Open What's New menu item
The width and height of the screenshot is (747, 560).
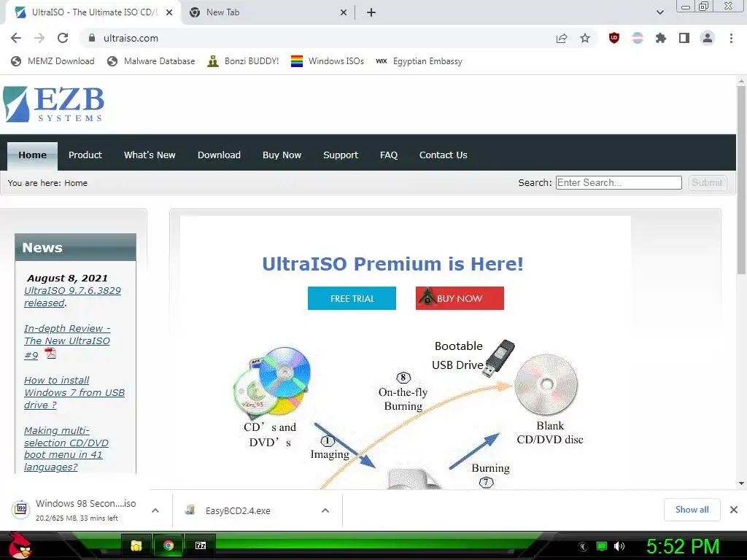coord(150,155)
